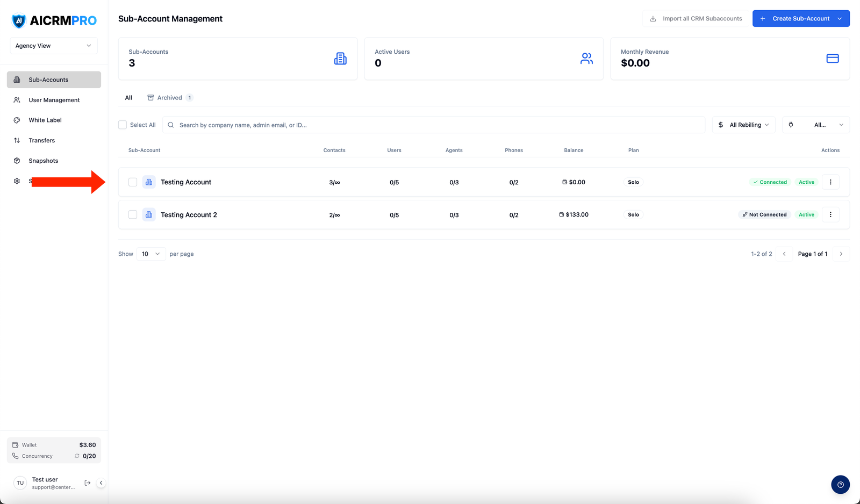The height and width of the screenshot is (504, 860).
Task: Click Solo plan badge for Testing Account 2
Action: pyautogui.click(x=634, y=214)
